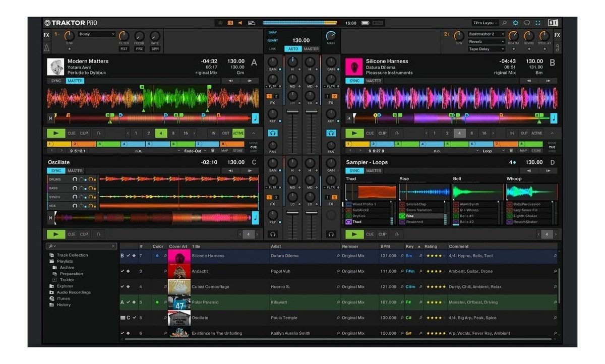
Task: Click the orange grid layout icon in header
Action: pyautogui.click(x=230, y=23)
